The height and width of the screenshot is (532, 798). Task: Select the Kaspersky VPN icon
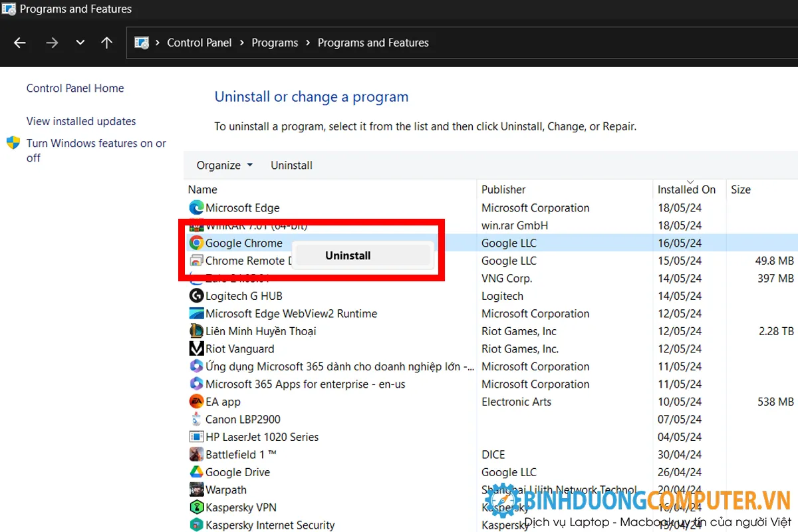pyautogui.click(x=196, y=507)
